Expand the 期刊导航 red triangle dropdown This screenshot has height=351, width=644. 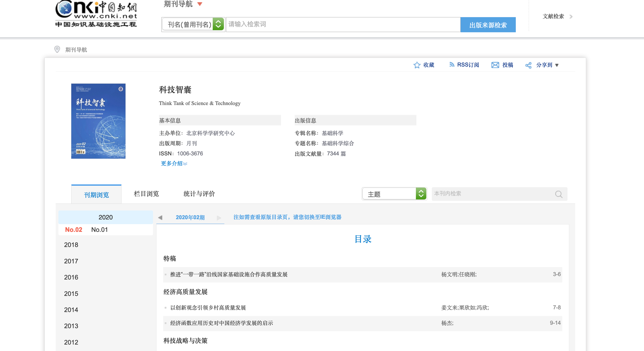pyautogui.click(x=200, y=4)
